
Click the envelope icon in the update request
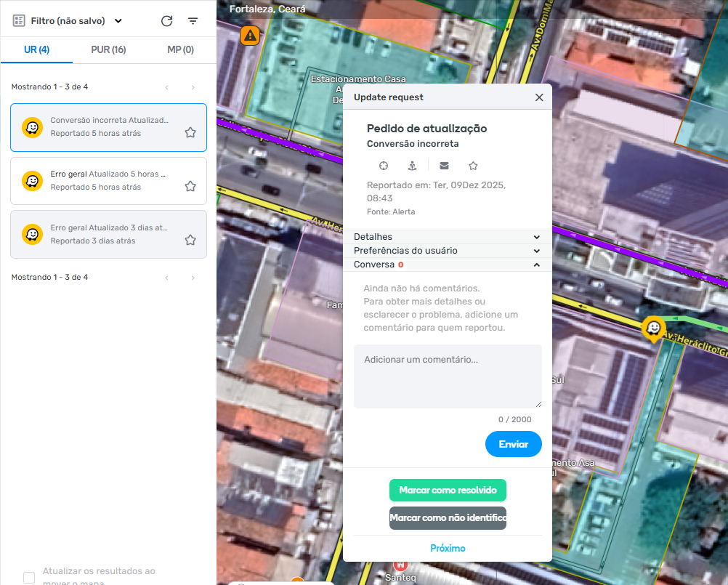(x=444, y=166)
